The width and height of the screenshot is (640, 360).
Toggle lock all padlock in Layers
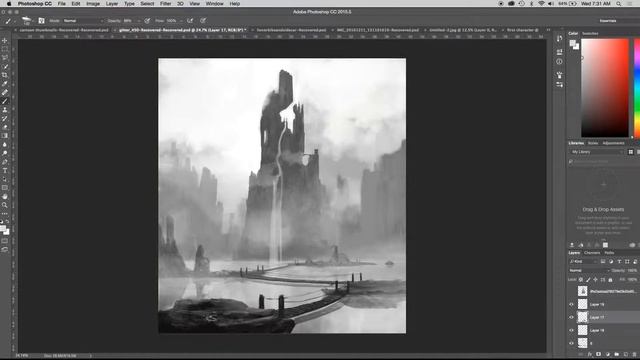coord(610,280)
